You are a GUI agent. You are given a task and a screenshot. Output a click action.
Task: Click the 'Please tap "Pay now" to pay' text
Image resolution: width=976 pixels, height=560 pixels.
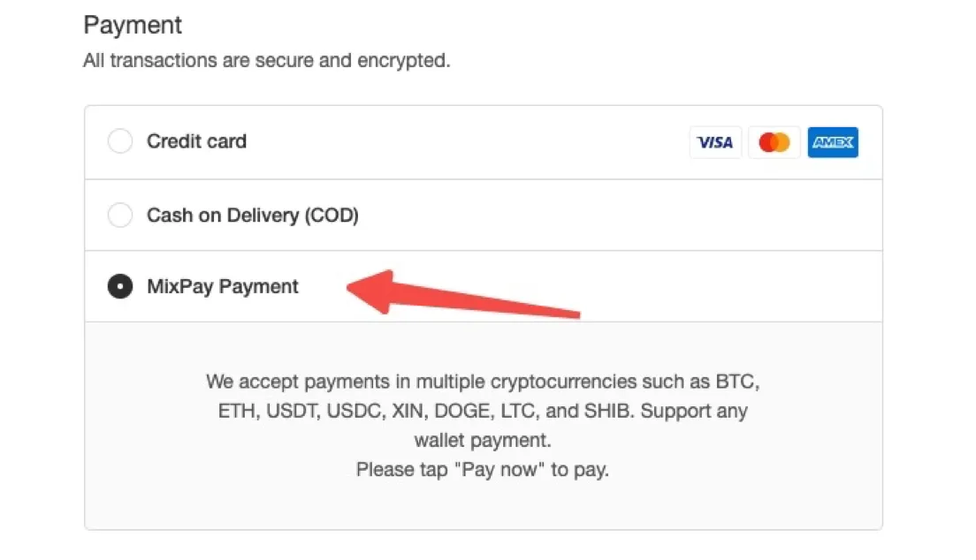click(483, 469)
